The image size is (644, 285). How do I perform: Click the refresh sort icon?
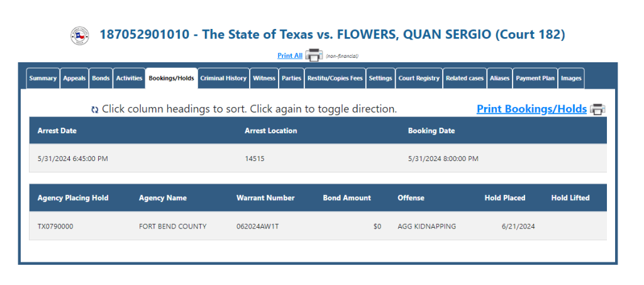[95, 109]
